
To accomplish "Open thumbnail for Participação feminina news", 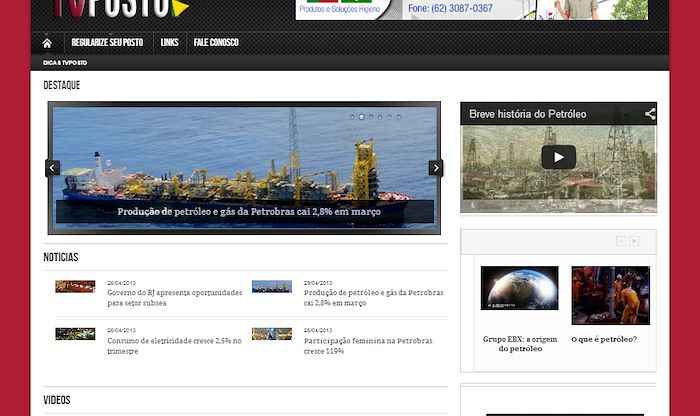I will tap(272, 334).
